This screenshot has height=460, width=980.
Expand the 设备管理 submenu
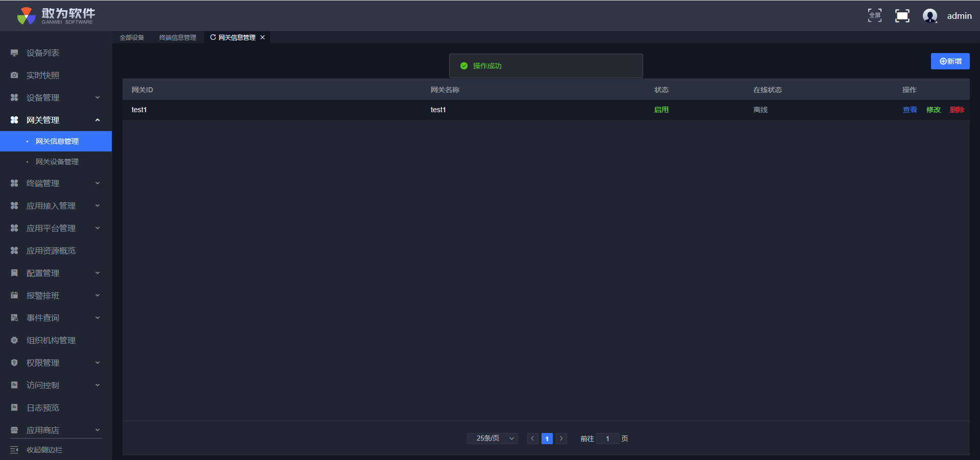tap(97, 98)
